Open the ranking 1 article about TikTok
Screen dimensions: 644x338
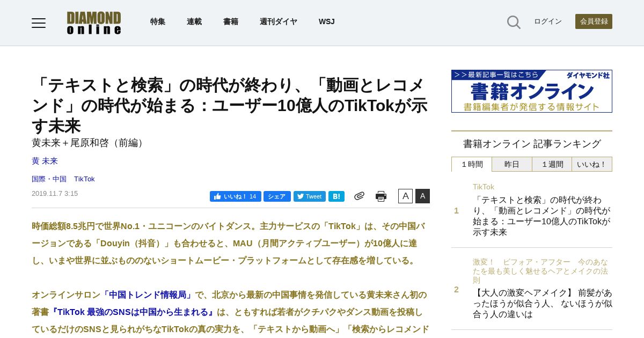541,216
